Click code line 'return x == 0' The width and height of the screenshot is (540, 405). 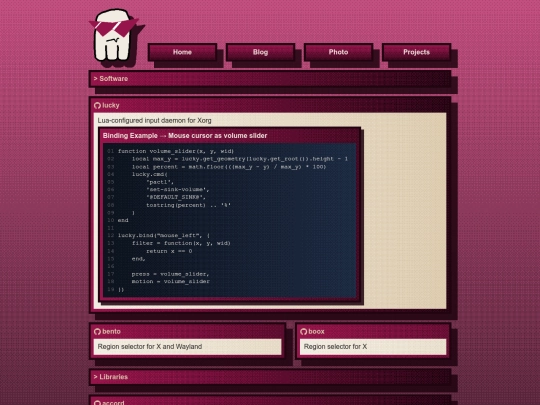tap(169, 251)
